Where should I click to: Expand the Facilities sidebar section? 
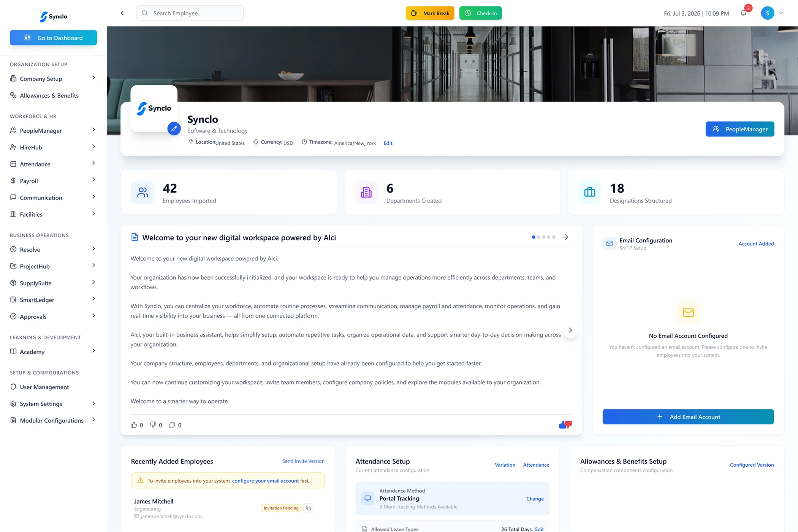(x=53, y=214)
